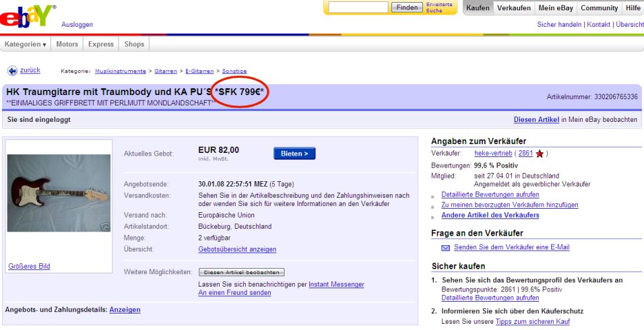Open the Gitarren category breadcrumb
The width and height of the screenshot is (644, 330).
[x=165, y=71]
